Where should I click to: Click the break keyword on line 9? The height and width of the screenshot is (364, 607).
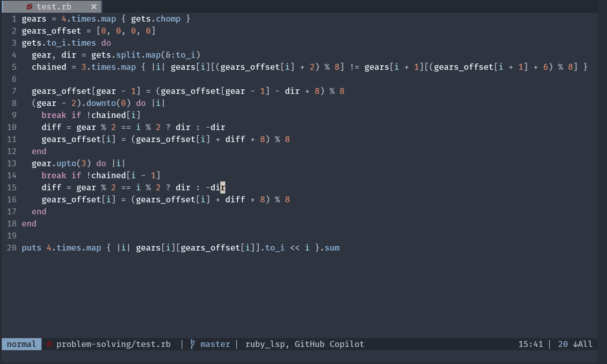54,115
